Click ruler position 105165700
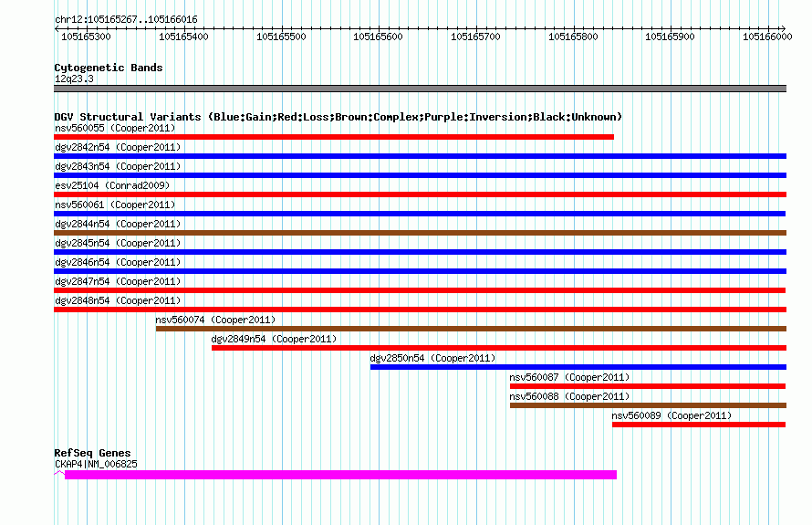Screen dimensions: 812x525 [476, 37]
